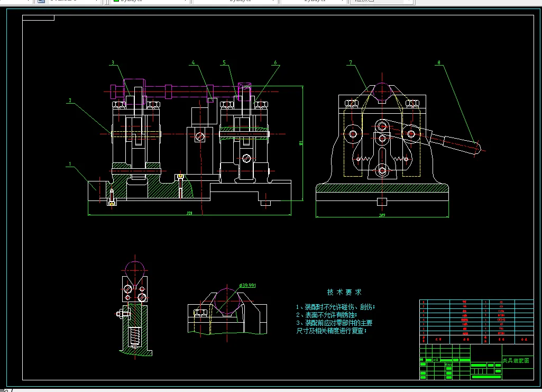The image size is (542, 392).
Task: Select part balloon number 3 label
Action: (113, 62)
